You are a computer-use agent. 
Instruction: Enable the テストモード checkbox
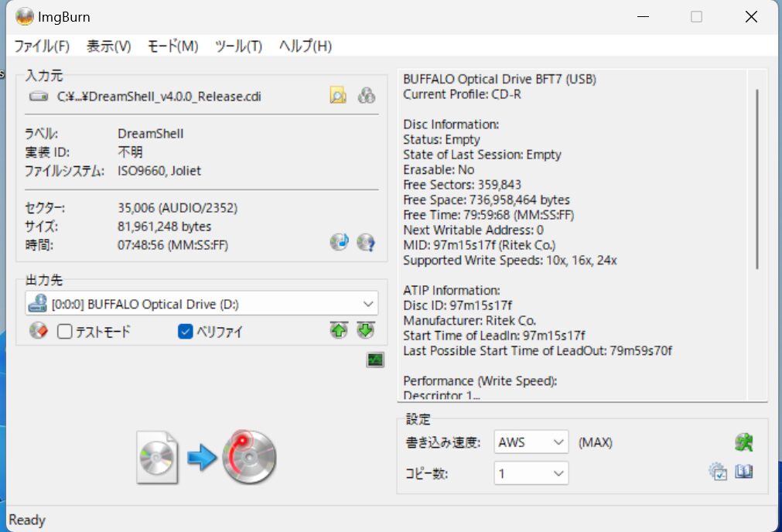click(x=65, y=332)
